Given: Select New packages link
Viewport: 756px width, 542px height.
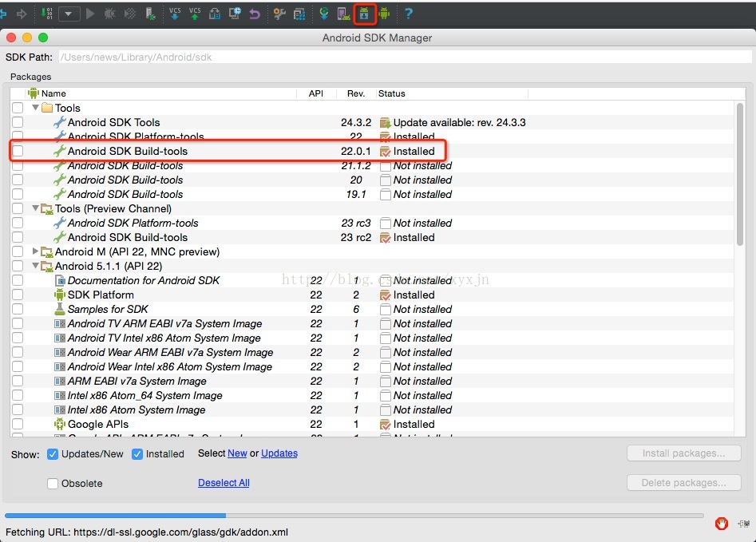Looking at the screenshot, I should (x=237, y=453).
